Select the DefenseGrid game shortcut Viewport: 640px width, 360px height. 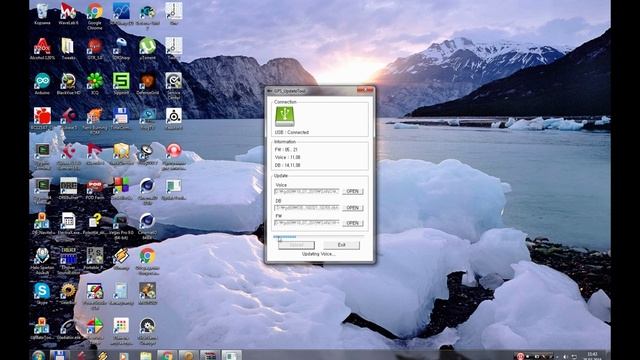[x=147, y=84]
